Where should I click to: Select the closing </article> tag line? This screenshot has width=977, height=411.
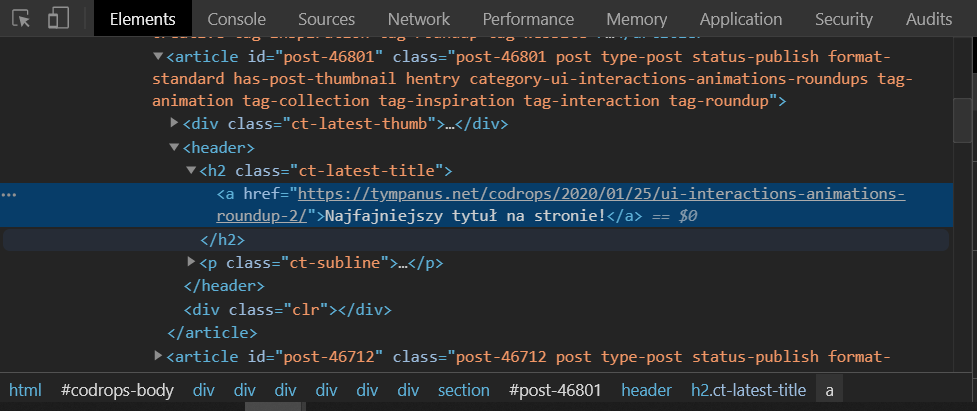(212, 333)
